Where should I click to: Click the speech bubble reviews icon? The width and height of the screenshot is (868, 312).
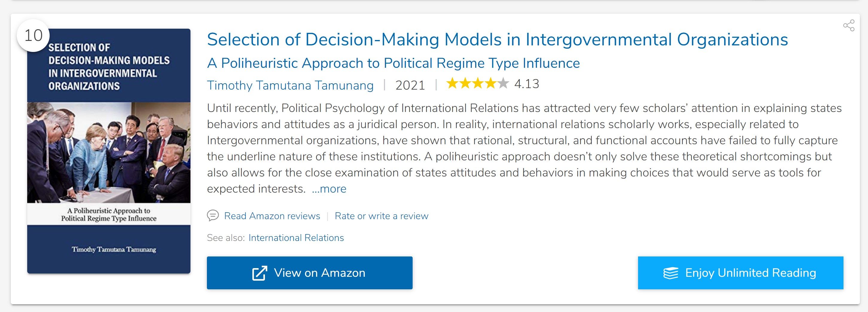(x=213, y=215)
